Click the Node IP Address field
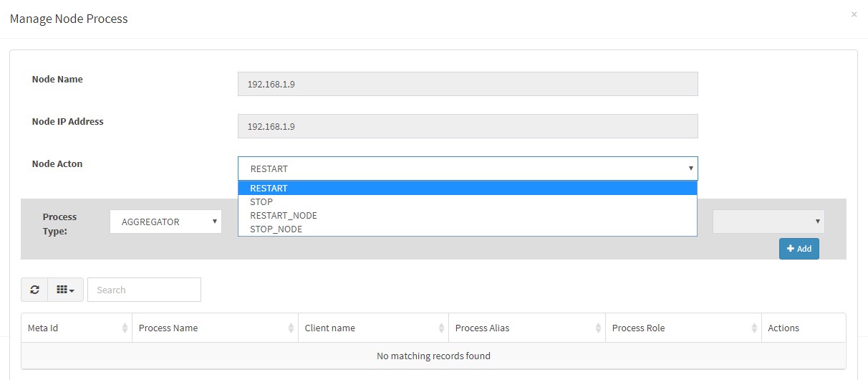868x380 pixels. pos(468,126)
